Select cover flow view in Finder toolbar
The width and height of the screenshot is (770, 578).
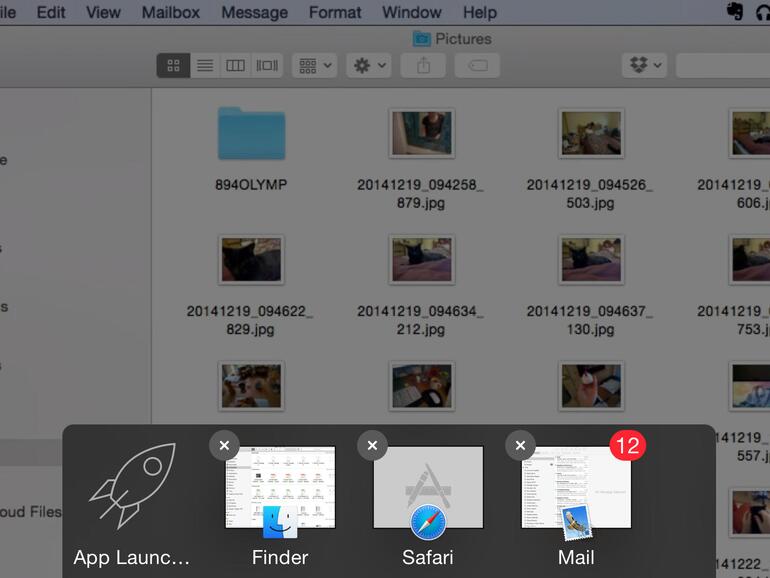click(x=267, y=65)
